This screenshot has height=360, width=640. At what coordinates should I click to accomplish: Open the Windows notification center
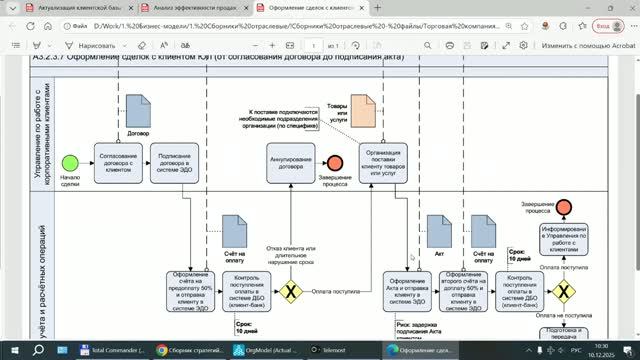pos(627,350)
